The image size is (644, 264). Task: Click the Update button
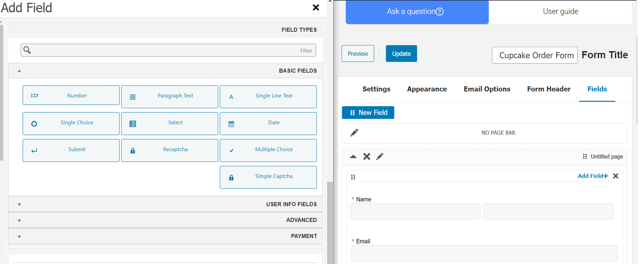click(x=401, y=54)
